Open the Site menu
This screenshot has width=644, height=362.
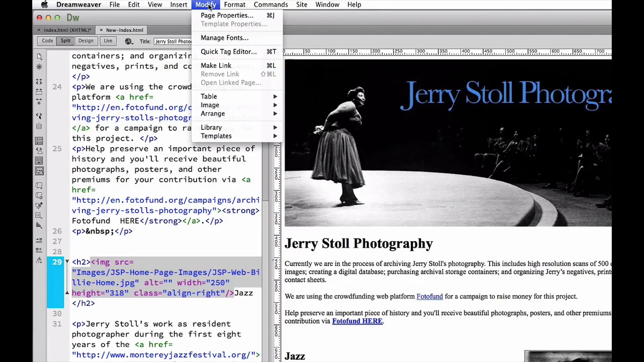coord(302,5)
